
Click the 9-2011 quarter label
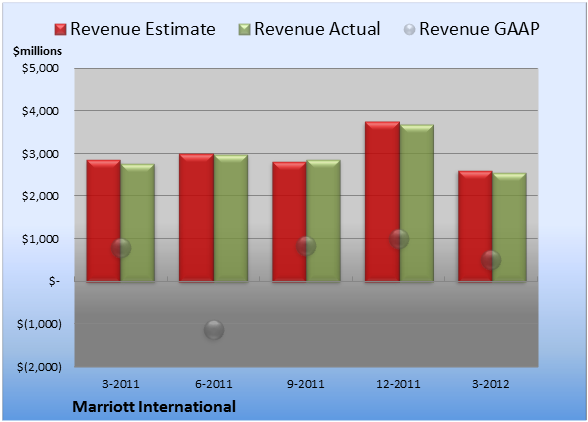click(x=306, y=384)
